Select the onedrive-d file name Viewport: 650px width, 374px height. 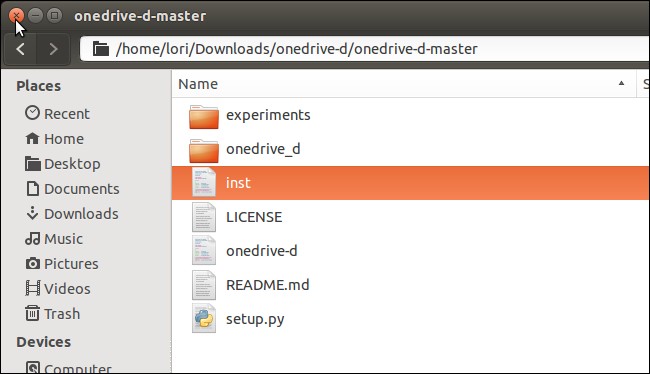(262, 251)
